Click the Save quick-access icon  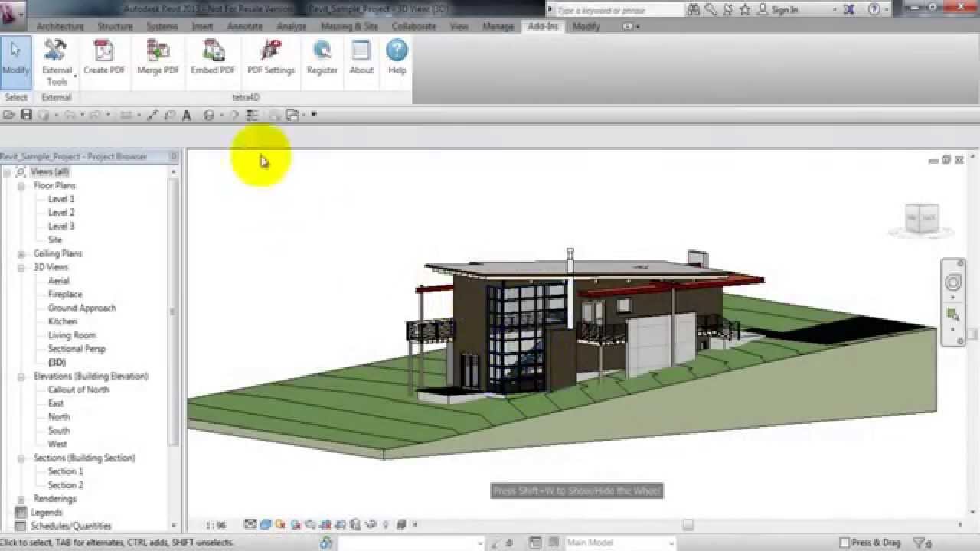pos(26,115)
